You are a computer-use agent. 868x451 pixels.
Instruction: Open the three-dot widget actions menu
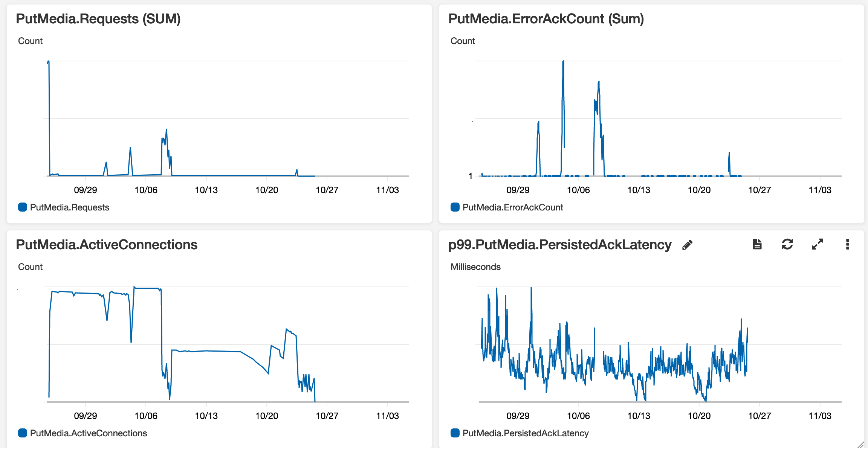coord(847,244)
